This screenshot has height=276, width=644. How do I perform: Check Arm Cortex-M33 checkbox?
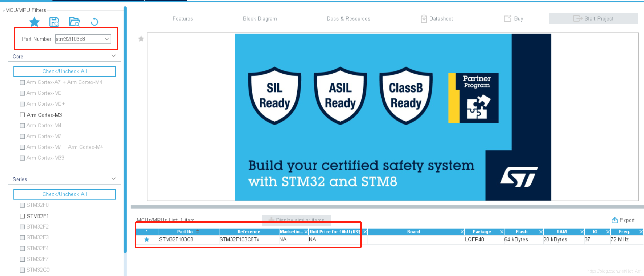23,158
